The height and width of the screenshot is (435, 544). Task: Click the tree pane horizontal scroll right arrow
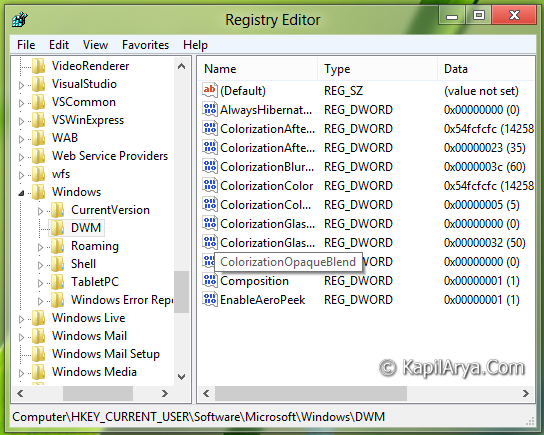click(165, 393)
